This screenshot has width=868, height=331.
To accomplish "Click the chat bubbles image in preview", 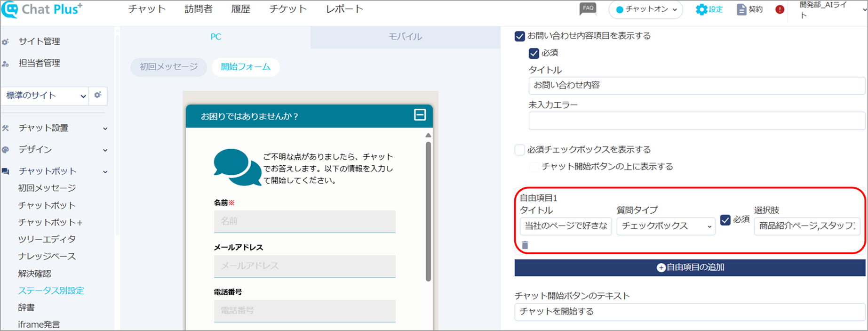I will [238, 167].
